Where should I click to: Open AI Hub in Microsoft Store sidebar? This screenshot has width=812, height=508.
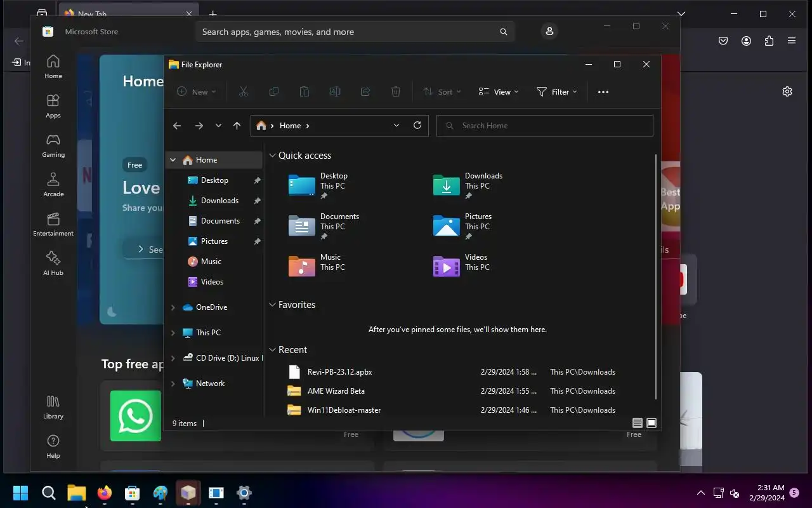pos(53,264)
